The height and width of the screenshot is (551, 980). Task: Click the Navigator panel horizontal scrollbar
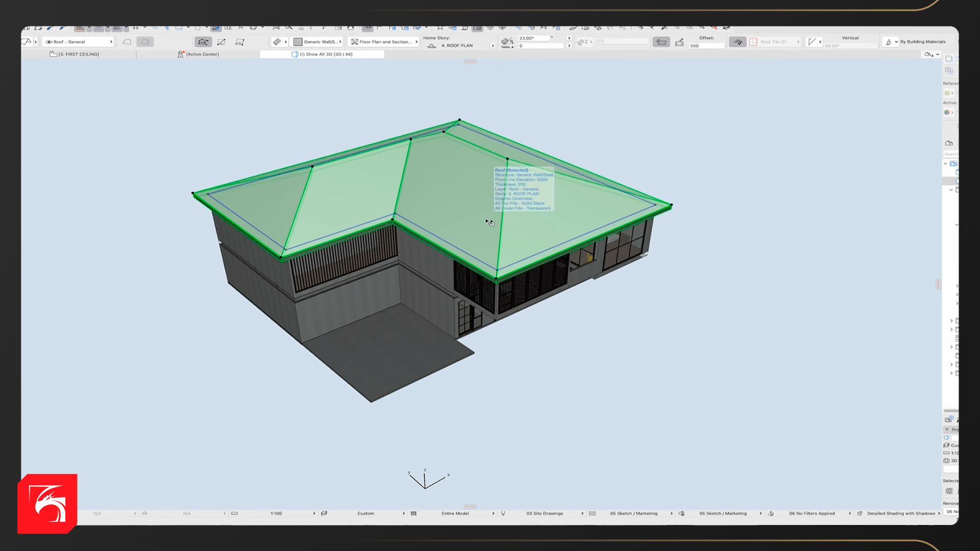tap(950, 411)
